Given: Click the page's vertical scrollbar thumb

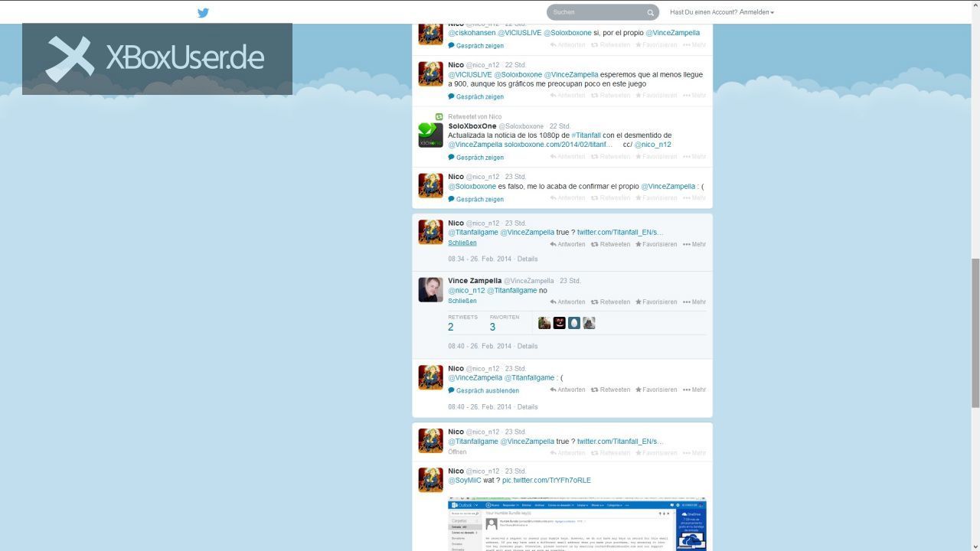Looking at the screenshot, I should (975, 333).
